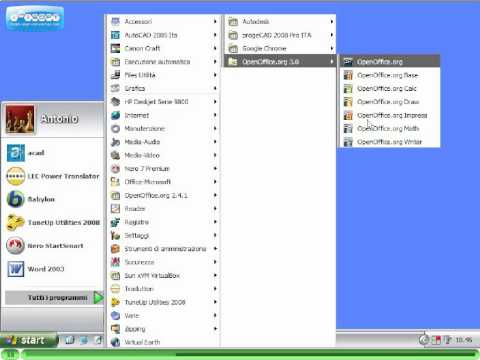Expand the Grafica submenu arrow
This screenshot has width=480, height=360.
[215, 88]
